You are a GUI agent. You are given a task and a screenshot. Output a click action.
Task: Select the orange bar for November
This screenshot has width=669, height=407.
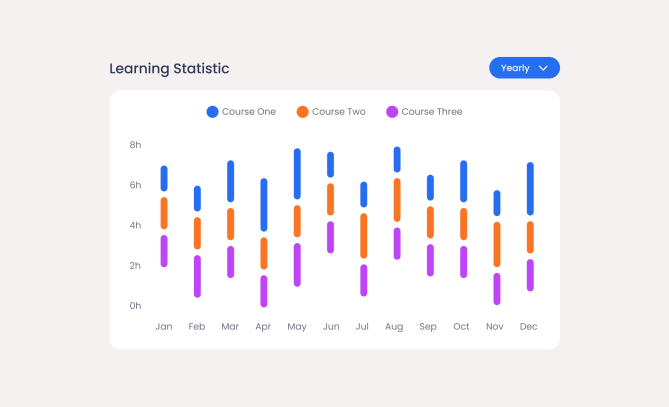[x=497, y=244]
